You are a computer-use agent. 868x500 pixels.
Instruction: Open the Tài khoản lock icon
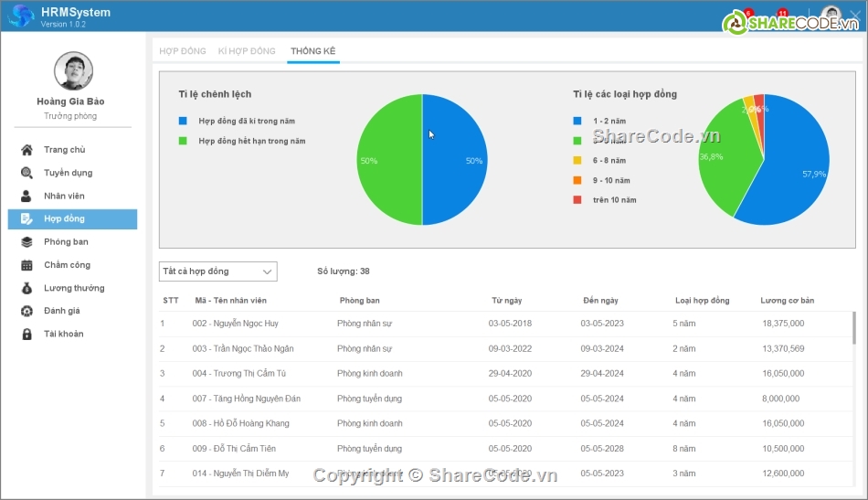[x=26, y=334]
